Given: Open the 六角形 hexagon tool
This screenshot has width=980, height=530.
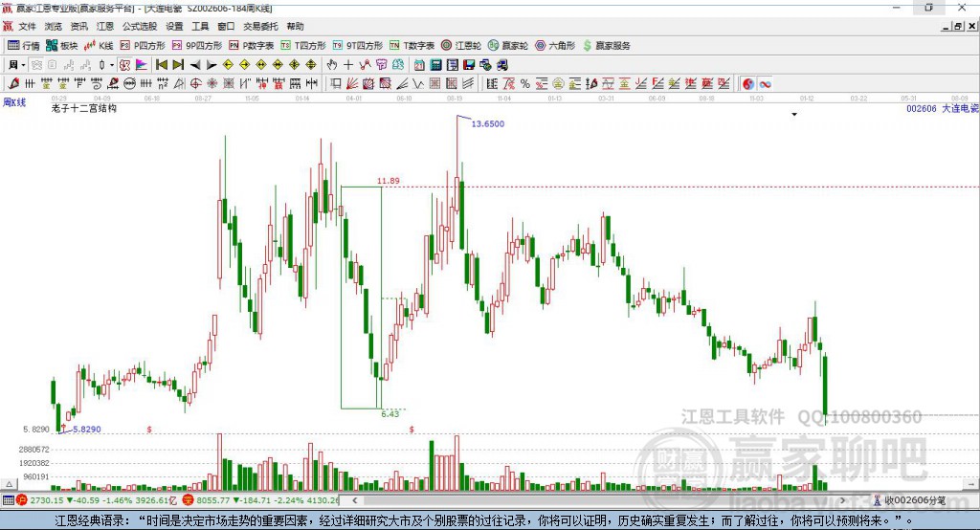Looking at the screenshot, I should [555, 46].
